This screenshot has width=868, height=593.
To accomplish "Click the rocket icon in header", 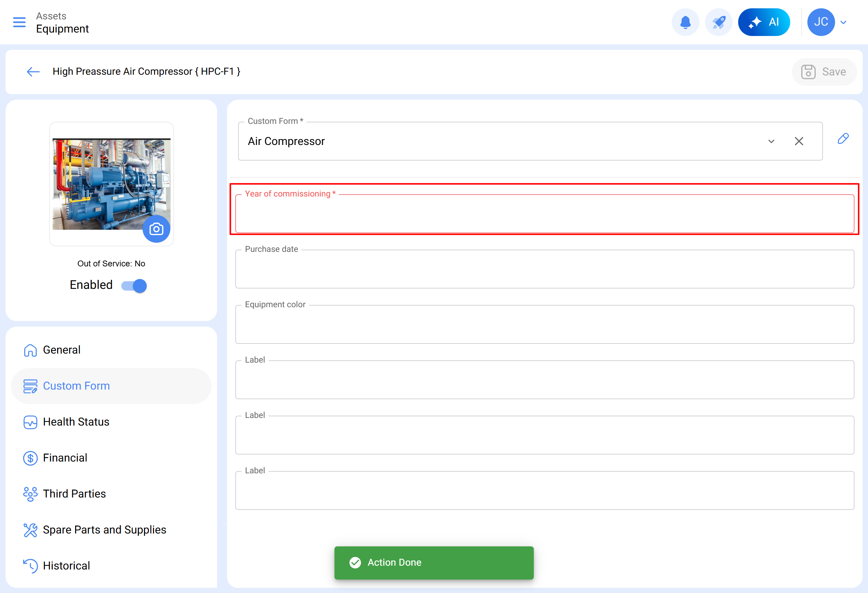I will pos(718,22).
